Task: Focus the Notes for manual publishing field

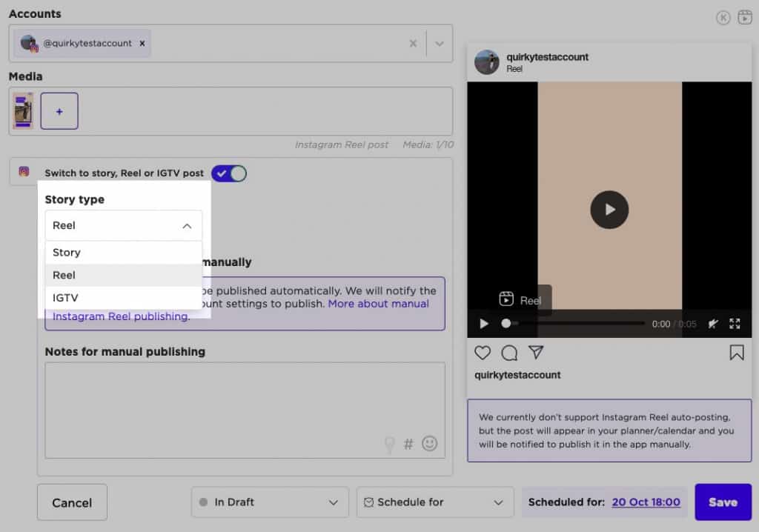Action: pyautogui.click(x=245, y=410)
